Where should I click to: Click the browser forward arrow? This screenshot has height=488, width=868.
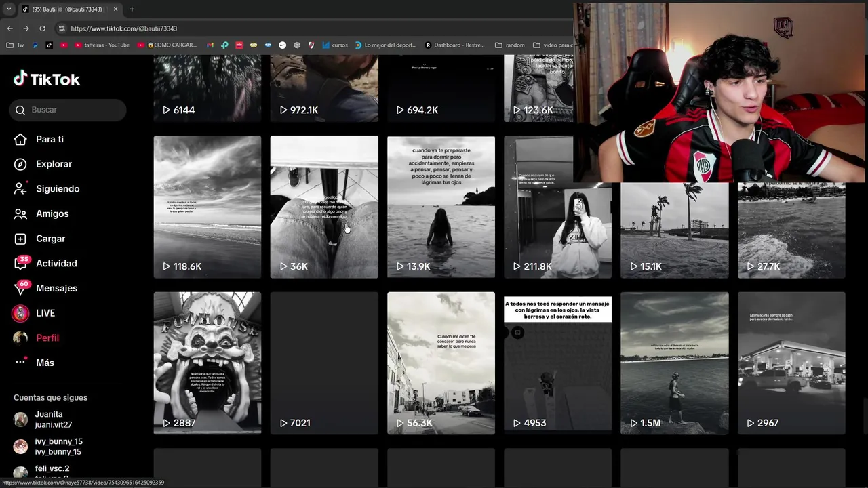tap(26, 28)
